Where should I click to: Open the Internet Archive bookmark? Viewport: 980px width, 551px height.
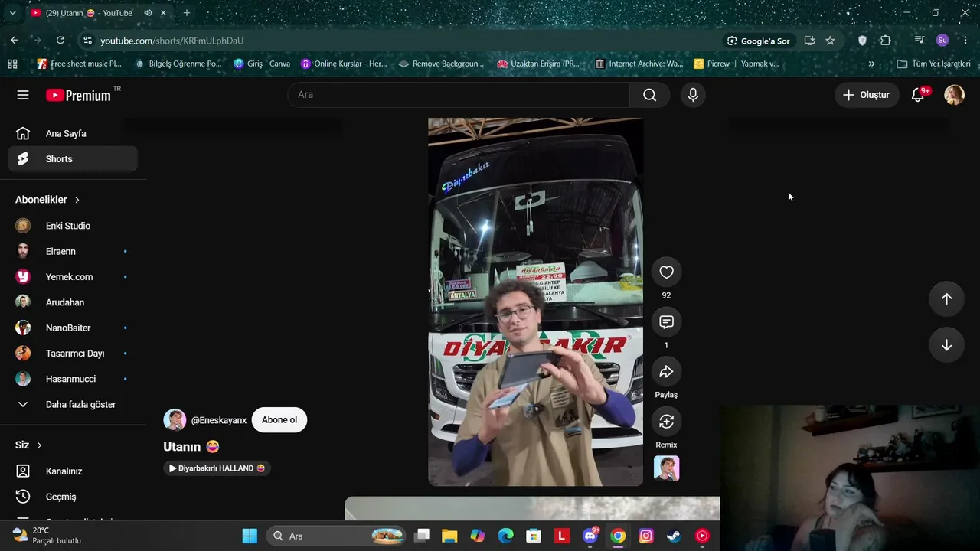639,64
